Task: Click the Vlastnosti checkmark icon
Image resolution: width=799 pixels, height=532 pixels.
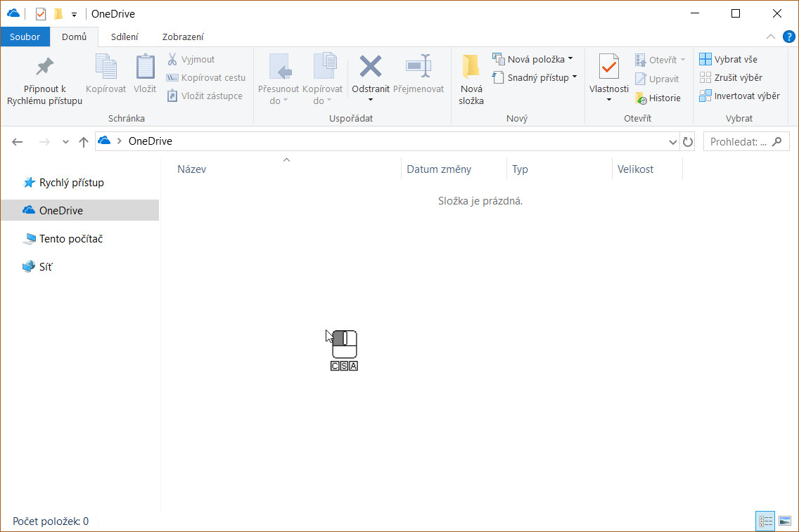Action: [609, 67]
